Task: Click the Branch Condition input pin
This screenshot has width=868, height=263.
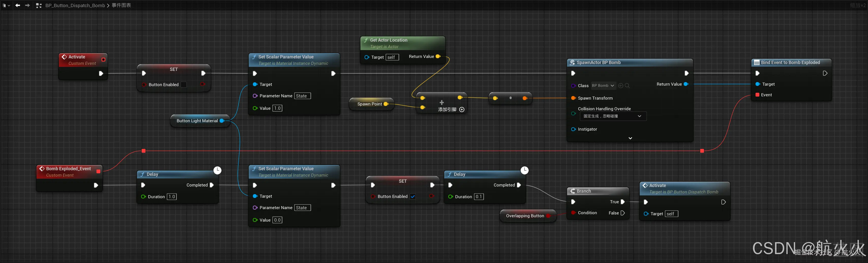Action: (573, 213)
